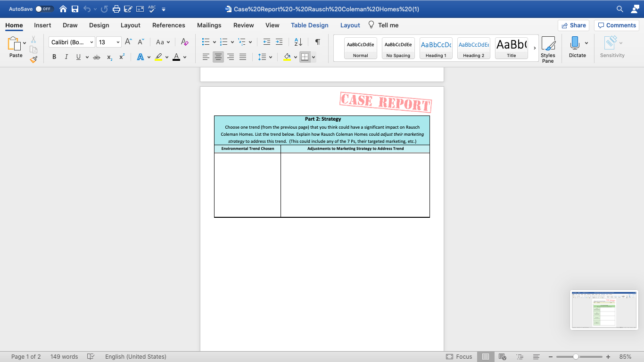Increase the paragraph indent
Image resolution: width=644 pixels, height=362 pixels.
(279, 42)
